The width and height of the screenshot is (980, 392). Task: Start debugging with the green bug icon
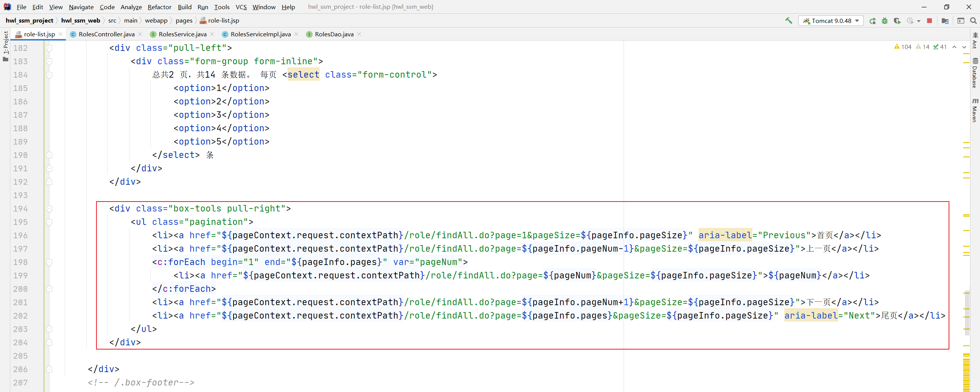(885, 21)
